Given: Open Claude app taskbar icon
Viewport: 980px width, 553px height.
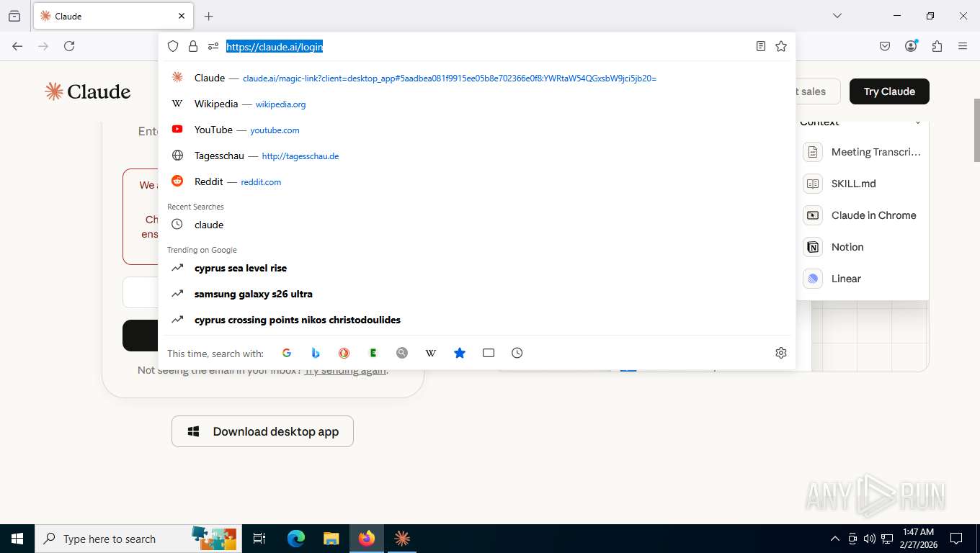Looking at the screenshot, I should [x=402, y=539].
